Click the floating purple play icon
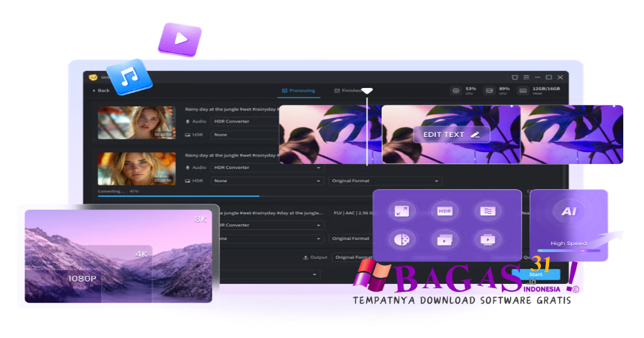644x338 pixels. (180, 40)
